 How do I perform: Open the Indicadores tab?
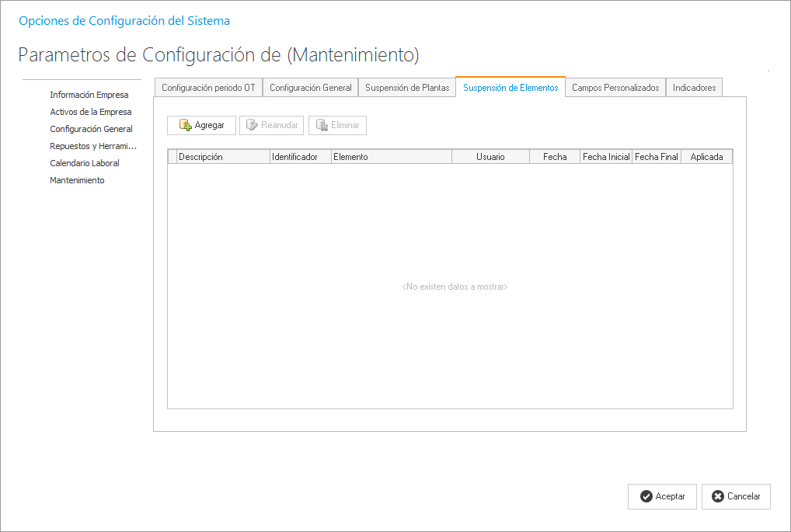pos(694,88)
